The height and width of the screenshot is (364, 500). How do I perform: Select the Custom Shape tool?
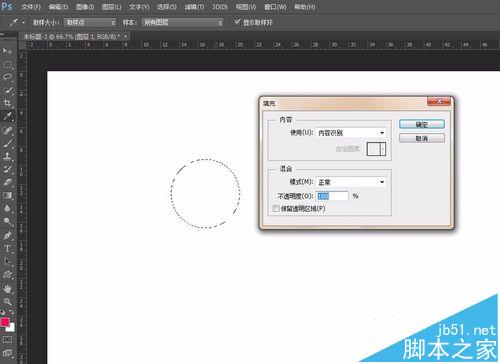[7, 275]
